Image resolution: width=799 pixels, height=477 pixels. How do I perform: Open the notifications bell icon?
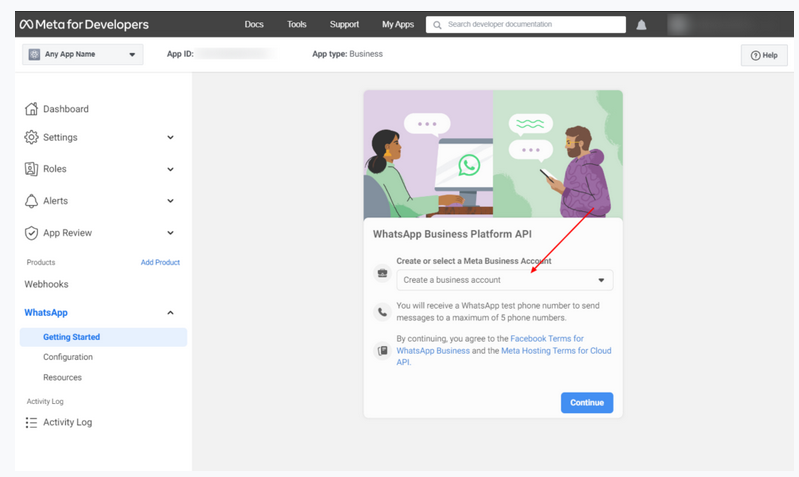tap(641, 24)
